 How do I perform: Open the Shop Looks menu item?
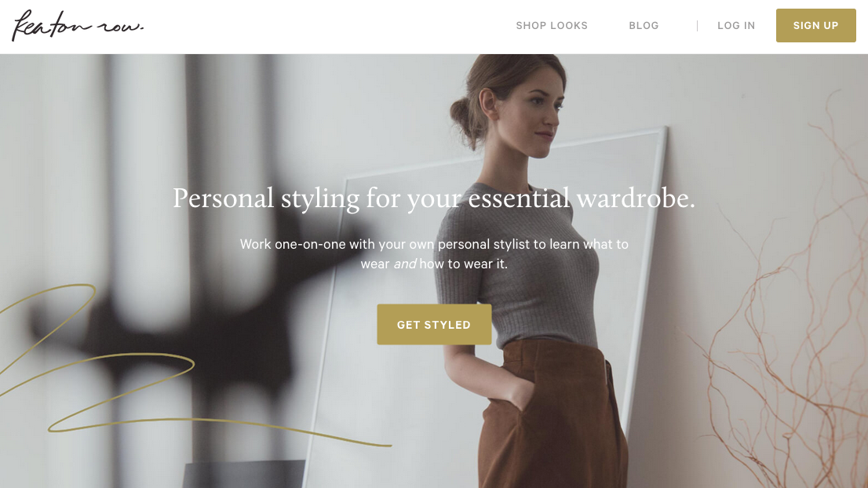pyautogui.click(x=552, y=25)
